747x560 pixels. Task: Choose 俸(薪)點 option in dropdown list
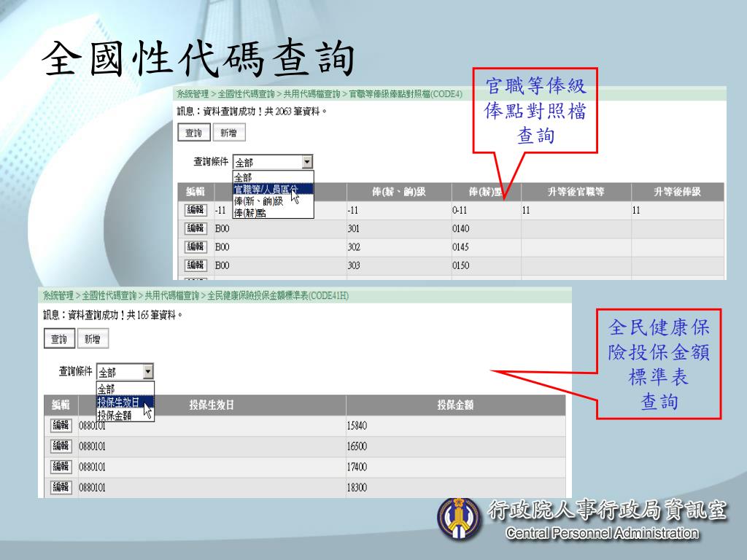pos(273,213)
